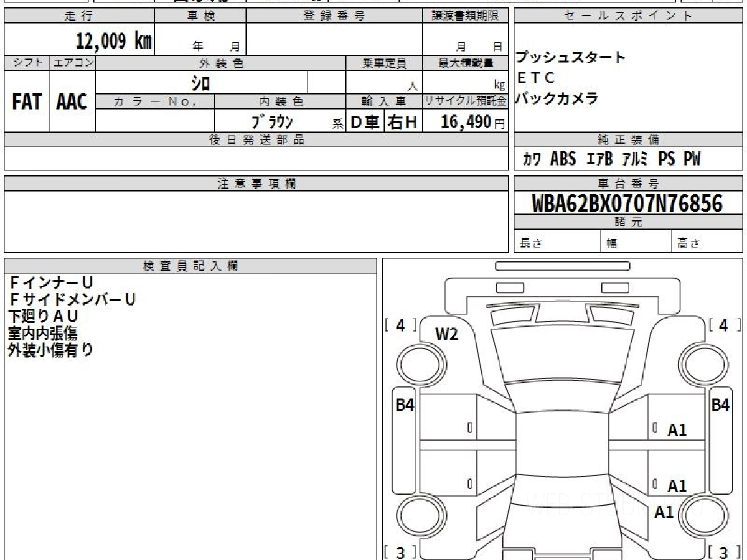Select the mileage value 12,009 km
The width and height of the screenshot is (747, 560).
114,42
